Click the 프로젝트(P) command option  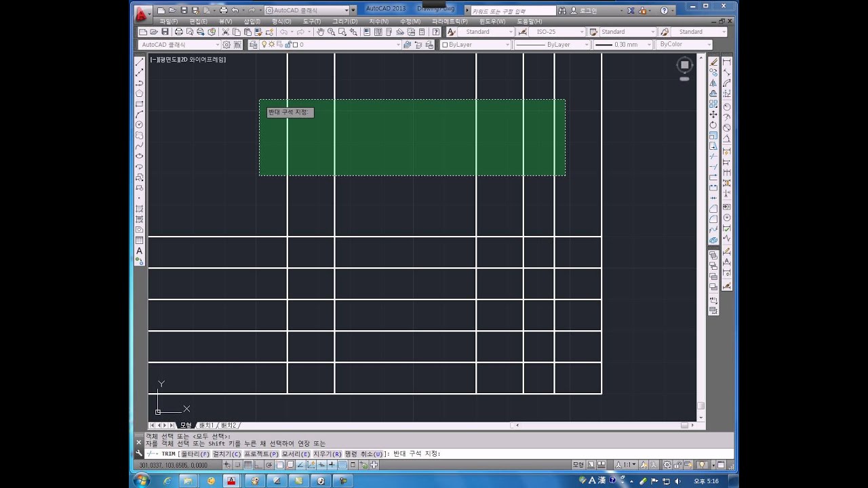(262, 454)
